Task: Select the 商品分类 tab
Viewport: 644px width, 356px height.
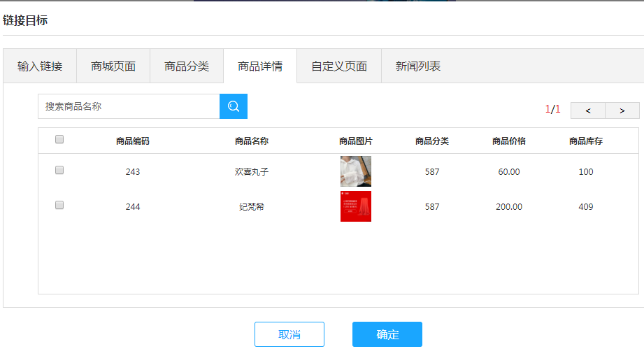Action: pos(187,66)
